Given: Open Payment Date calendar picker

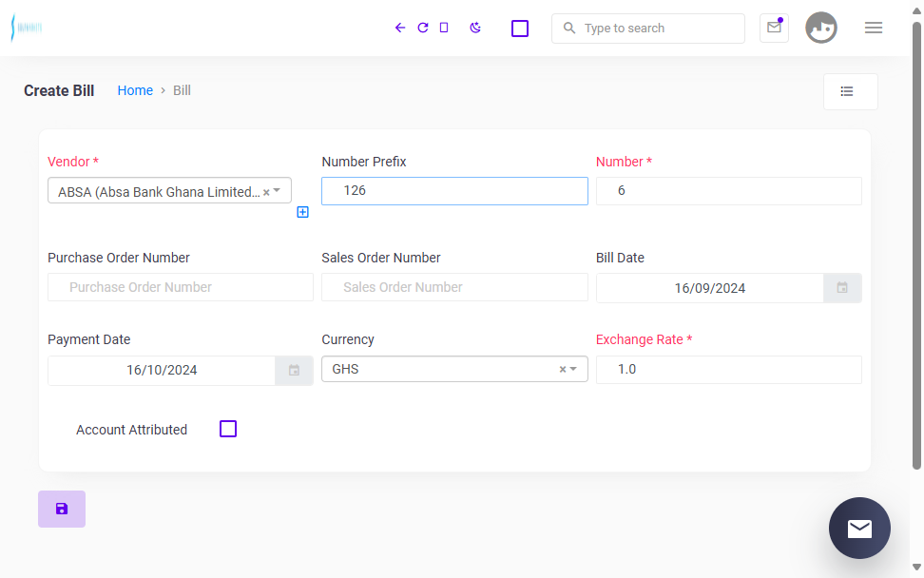Looking at the screenshot, I should (x=294, y=371).
